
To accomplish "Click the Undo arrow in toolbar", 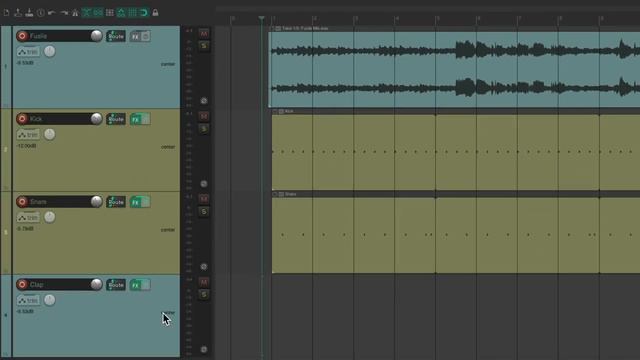I will [52, 13].
